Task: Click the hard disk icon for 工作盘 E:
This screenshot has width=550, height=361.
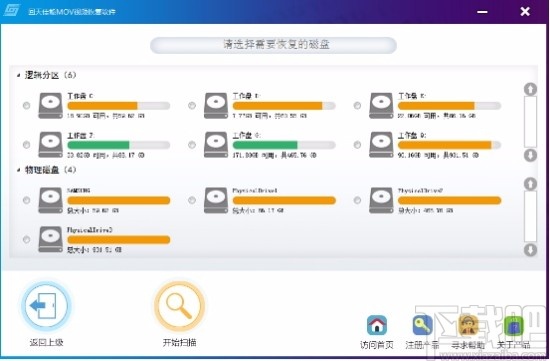Action: 381,106
